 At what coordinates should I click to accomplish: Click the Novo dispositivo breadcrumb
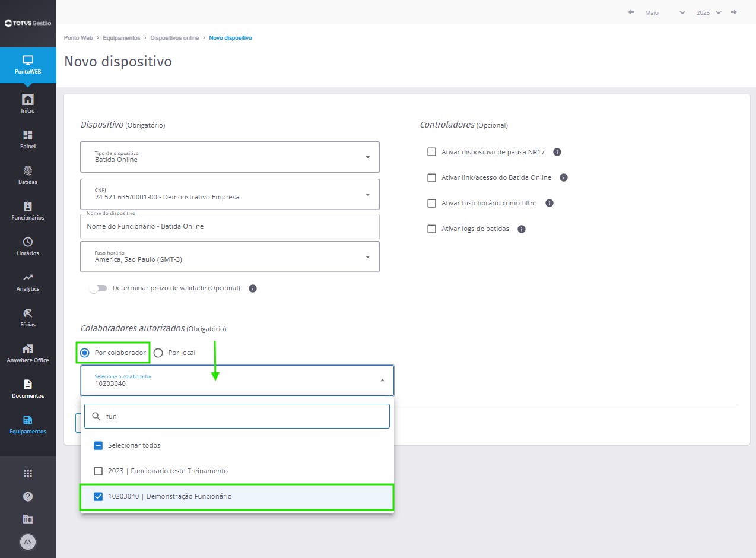[x=230, y=38]
